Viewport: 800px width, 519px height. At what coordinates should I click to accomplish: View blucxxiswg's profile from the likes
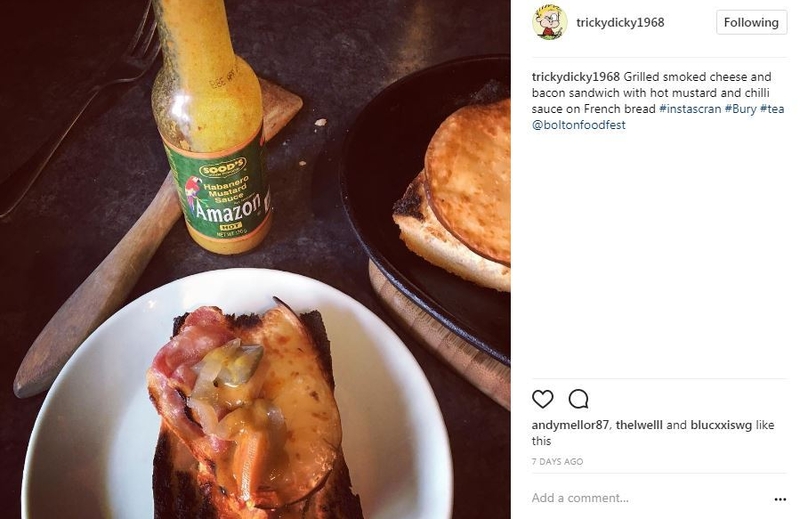point(720,425)
